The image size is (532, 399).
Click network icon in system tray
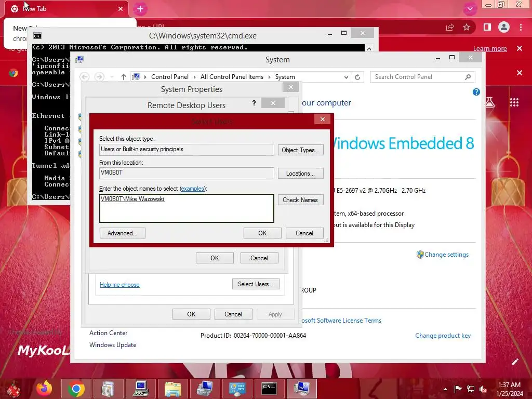tap(471, 389)
